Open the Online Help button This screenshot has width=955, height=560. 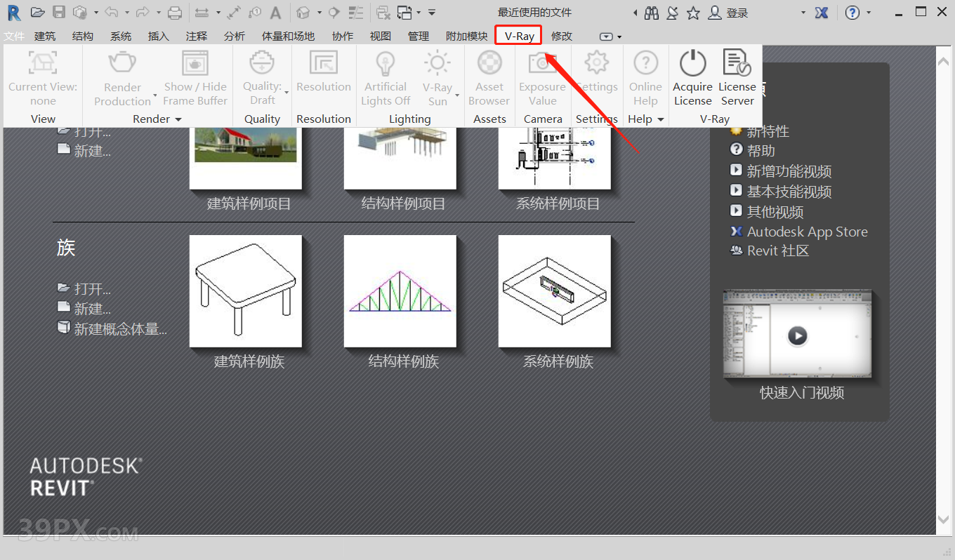(645, 78)
